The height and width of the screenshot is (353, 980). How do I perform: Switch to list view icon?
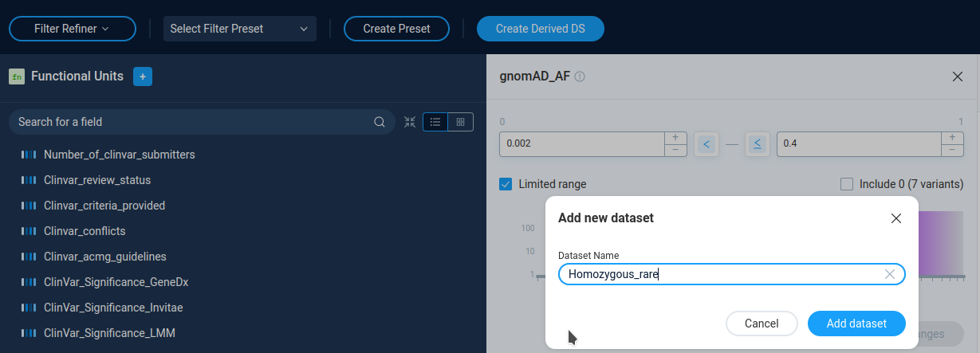(435, 122)
